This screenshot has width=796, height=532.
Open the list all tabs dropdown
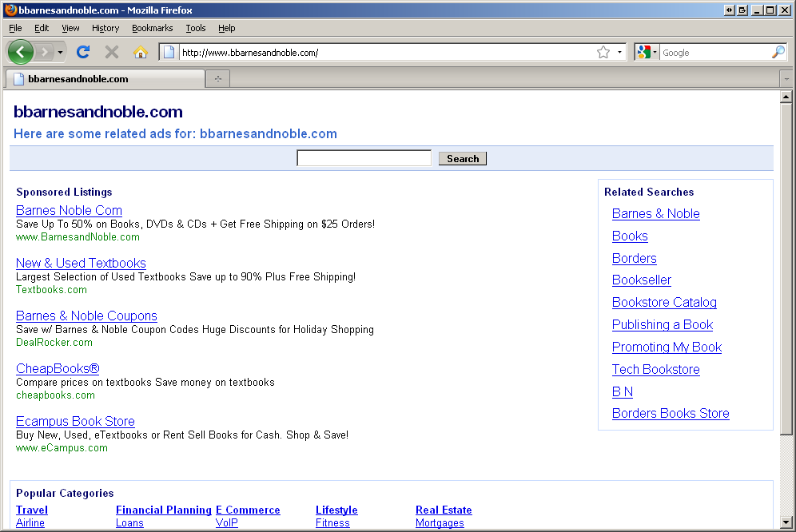(x=786, y=79)
